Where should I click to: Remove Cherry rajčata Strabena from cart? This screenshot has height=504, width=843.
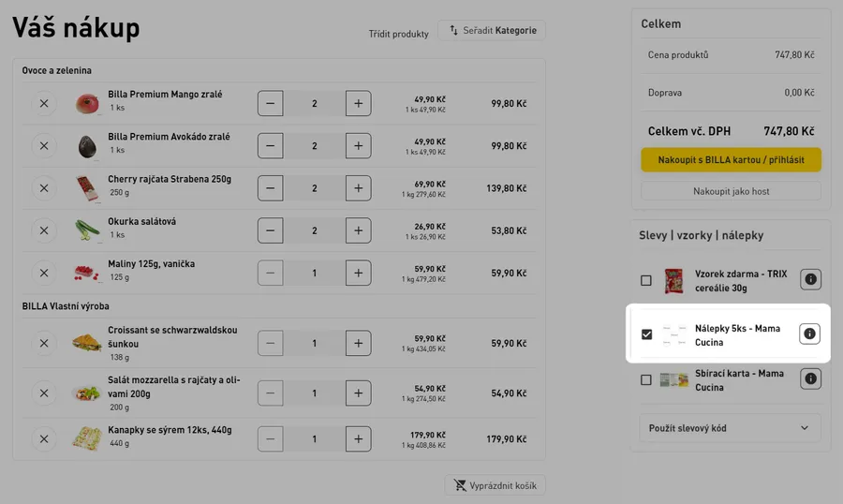click(44, 188)
